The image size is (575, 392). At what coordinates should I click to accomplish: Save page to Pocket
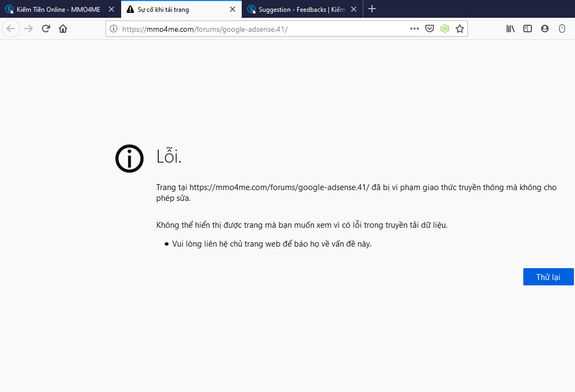(430, 29)
